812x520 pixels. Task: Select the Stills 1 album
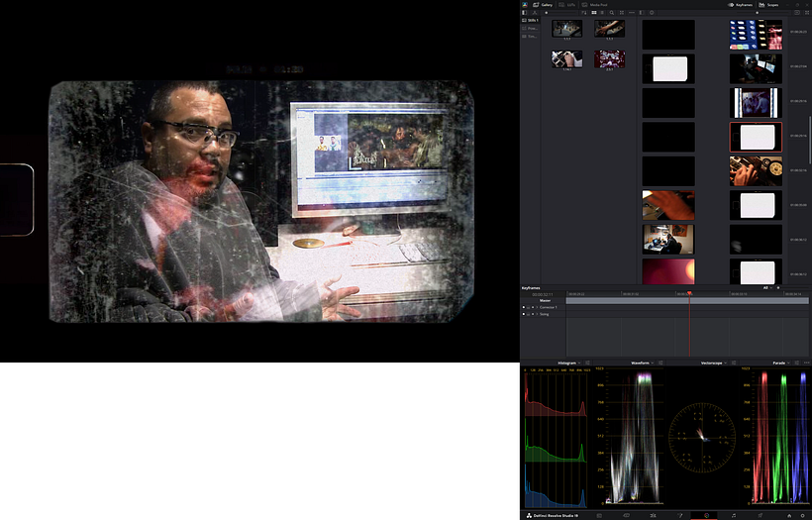(533, 20)
